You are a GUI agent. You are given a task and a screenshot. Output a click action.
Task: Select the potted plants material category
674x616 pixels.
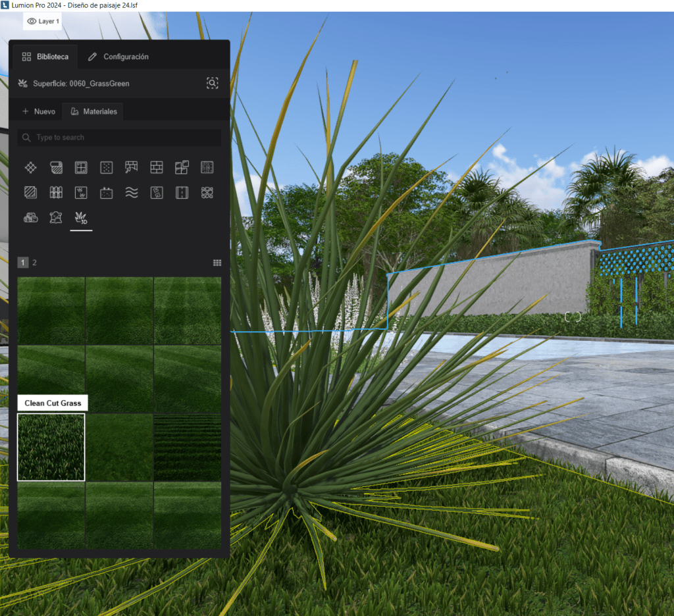click(81, 192)
